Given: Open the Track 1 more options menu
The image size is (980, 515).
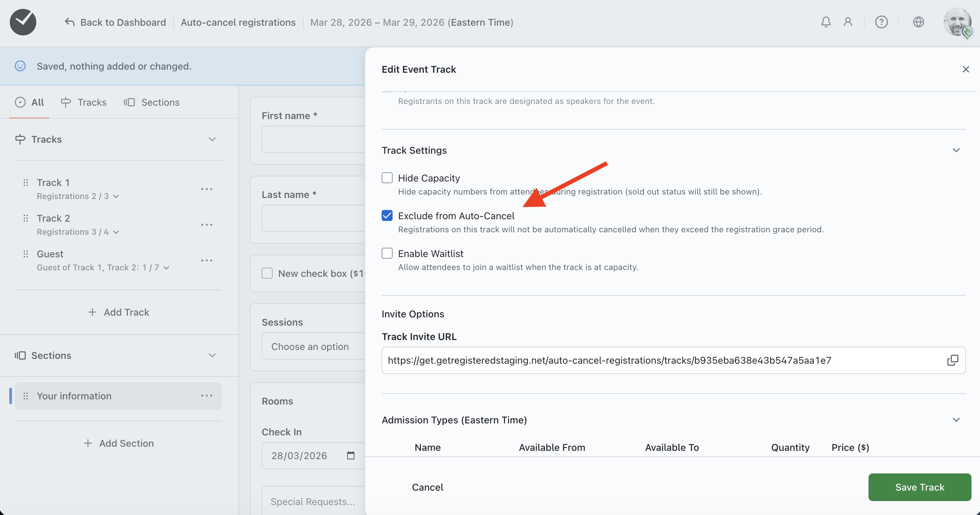Looking at the screenshot, I should pyautogui.click(x=206, y=189).
